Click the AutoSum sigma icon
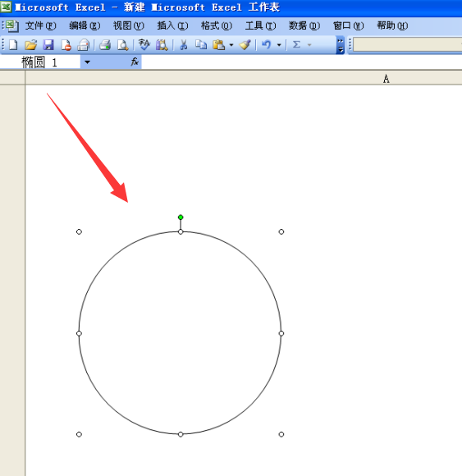Image resolution: width=462 pixels, height=476 pixels. click(296, 45)
